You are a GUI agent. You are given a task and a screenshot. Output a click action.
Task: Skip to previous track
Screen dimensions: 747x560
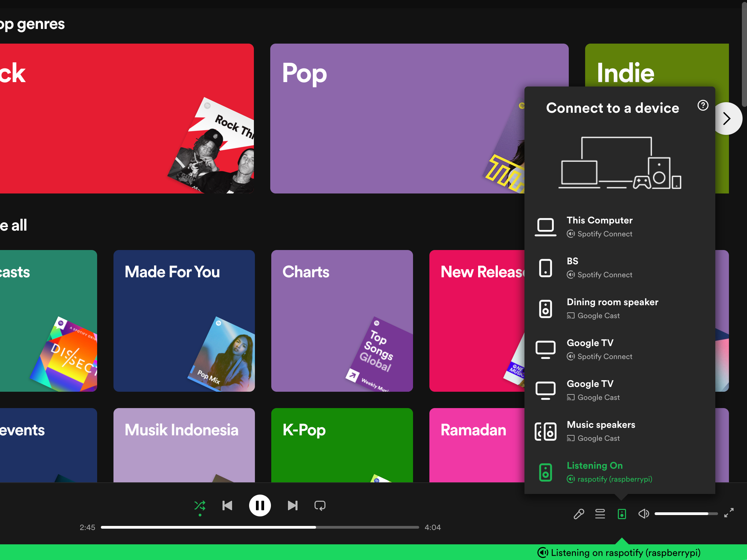227,505
